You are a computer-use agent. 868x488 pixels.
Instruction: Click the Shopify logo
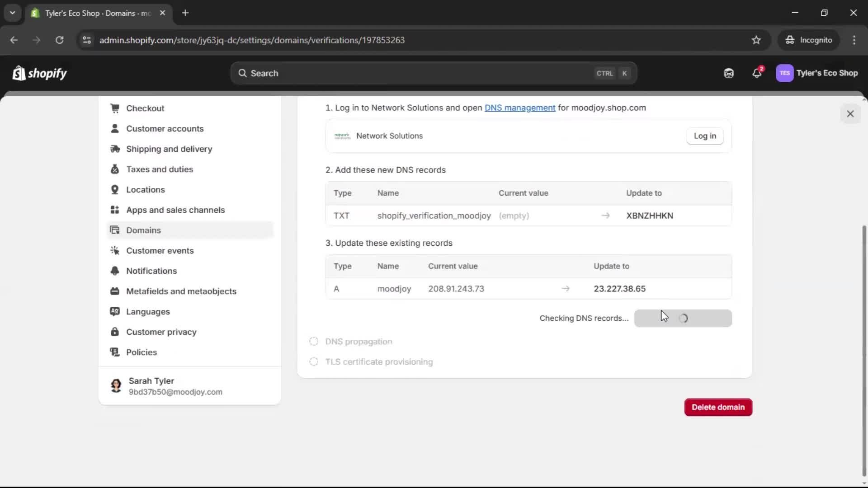[39, 73]
